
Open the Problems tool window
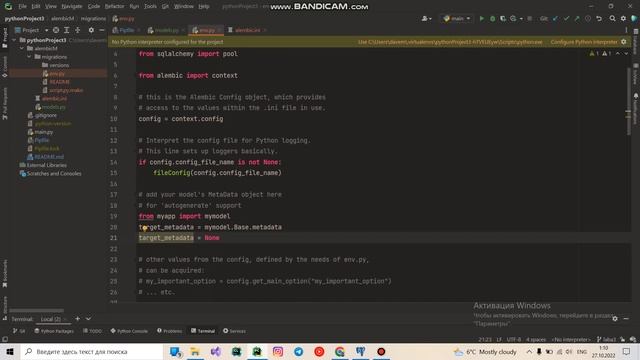coord(169,331)
